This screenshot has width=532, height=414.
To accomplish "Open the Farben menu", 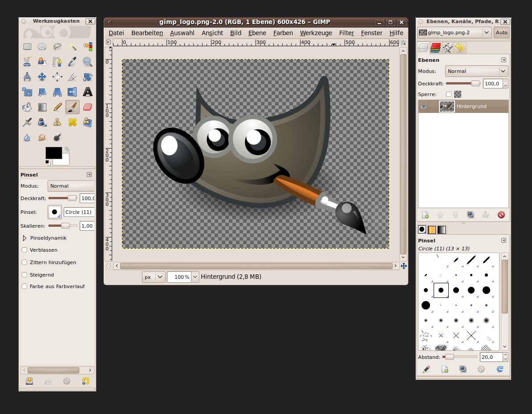I will coord(283,33).
